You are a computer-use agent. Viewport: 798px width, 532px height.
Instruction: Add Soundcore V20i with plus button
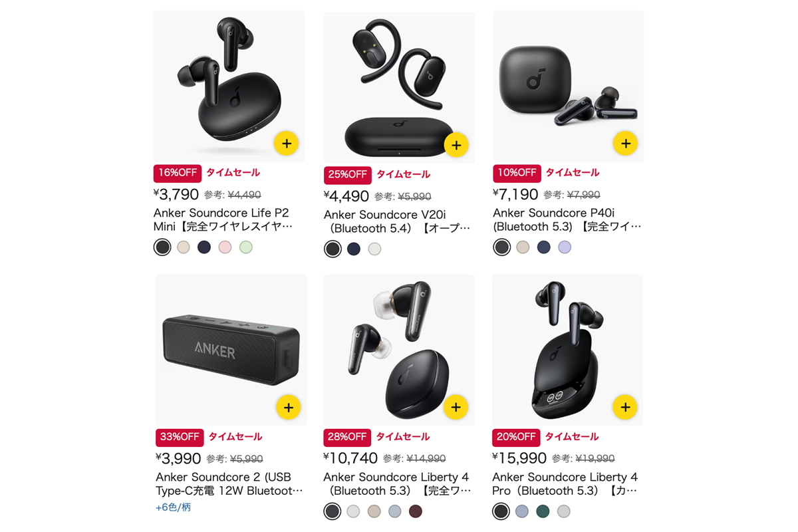tap(456, 144)
